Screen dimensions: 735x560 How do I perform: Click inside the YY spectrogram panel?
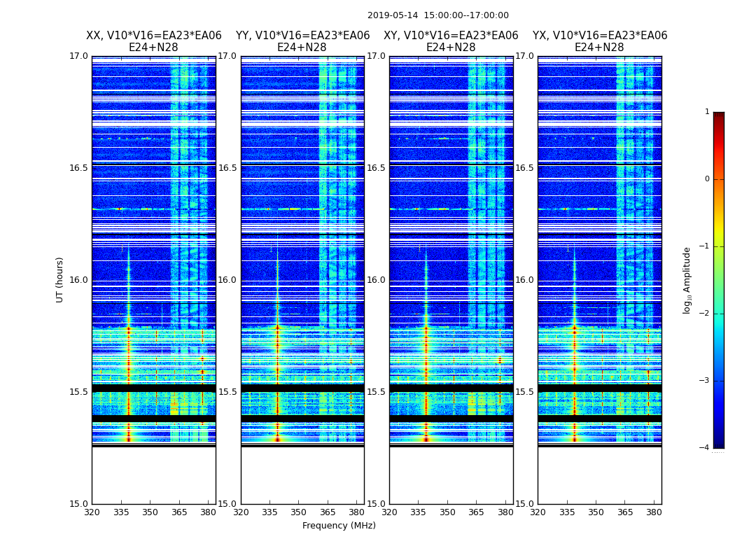coord(303,280)
